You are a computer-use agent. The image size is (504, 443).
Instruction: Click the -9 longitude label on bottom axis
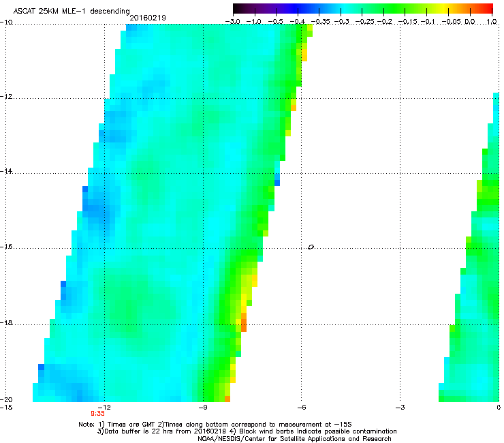click(203, 408)
